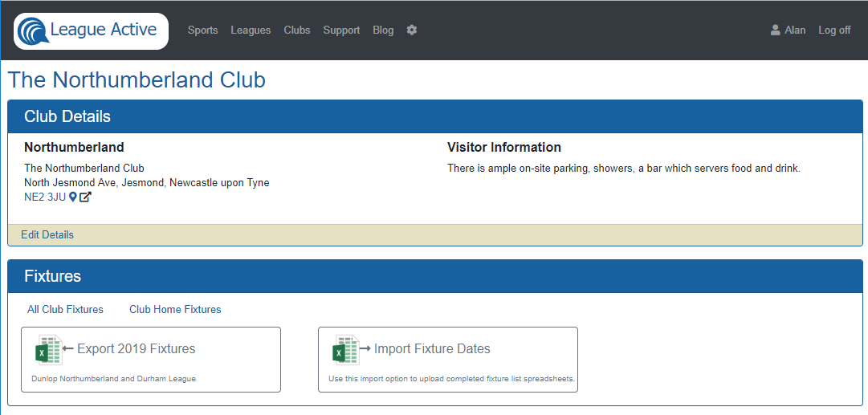868x415 pixels.
Task: Visit the Blog link
Action: coord(383,30)
